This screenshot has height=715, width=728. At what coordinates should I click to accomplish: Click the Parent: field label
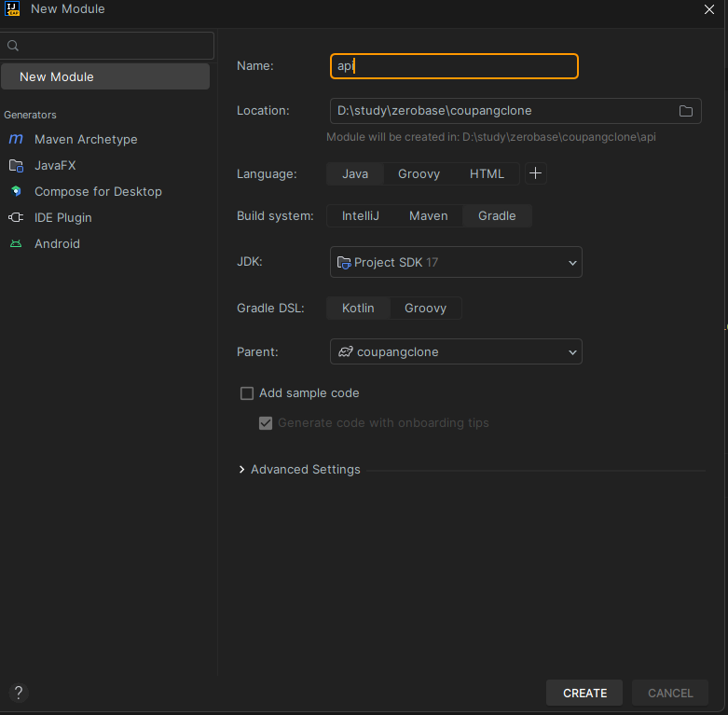coord(257,352)
